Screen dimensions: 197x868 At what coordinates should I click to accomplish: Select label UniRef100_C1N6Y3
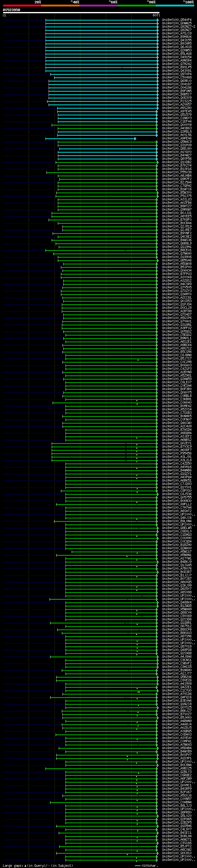tap(177, 118)
